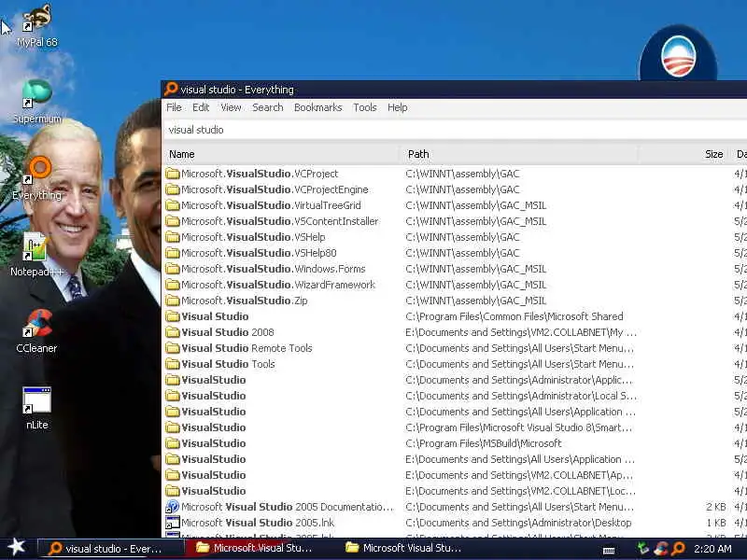Select the nLite desktop shortcut

(x=37, y=408)
